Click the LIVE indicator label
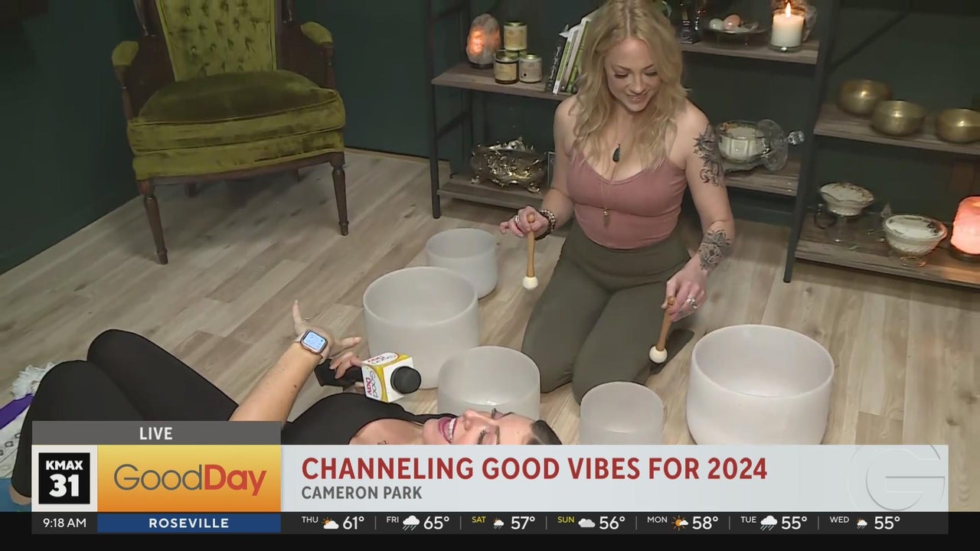The image size is (980, 551). 156,434
